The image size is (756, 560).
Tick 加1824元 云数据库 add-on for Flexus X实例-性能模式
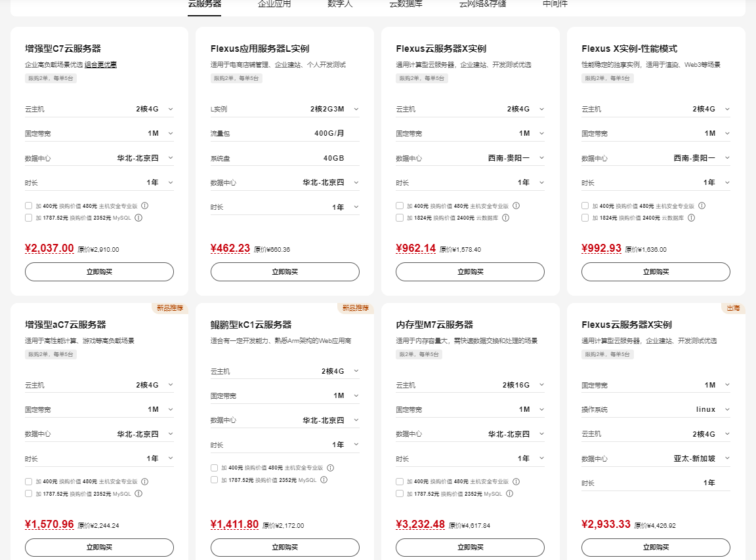[x=585, y=218]
